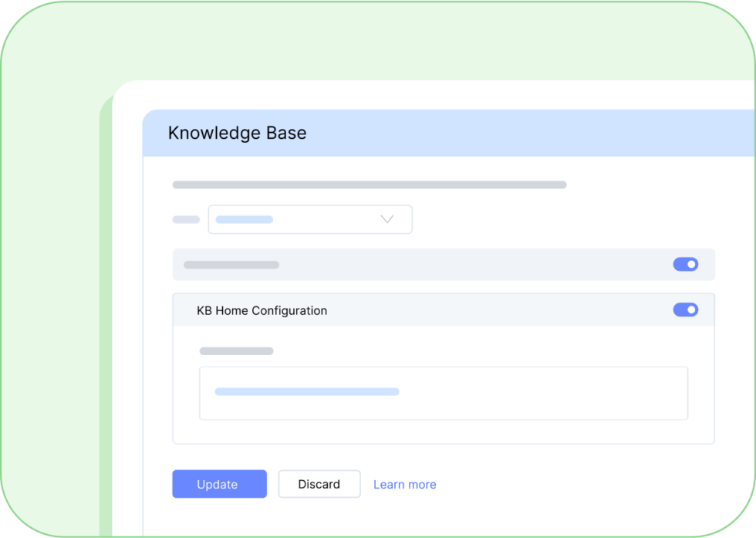Click the blue placeholder line inside the input box
This screenshot has height=538, width=756.
306,391
